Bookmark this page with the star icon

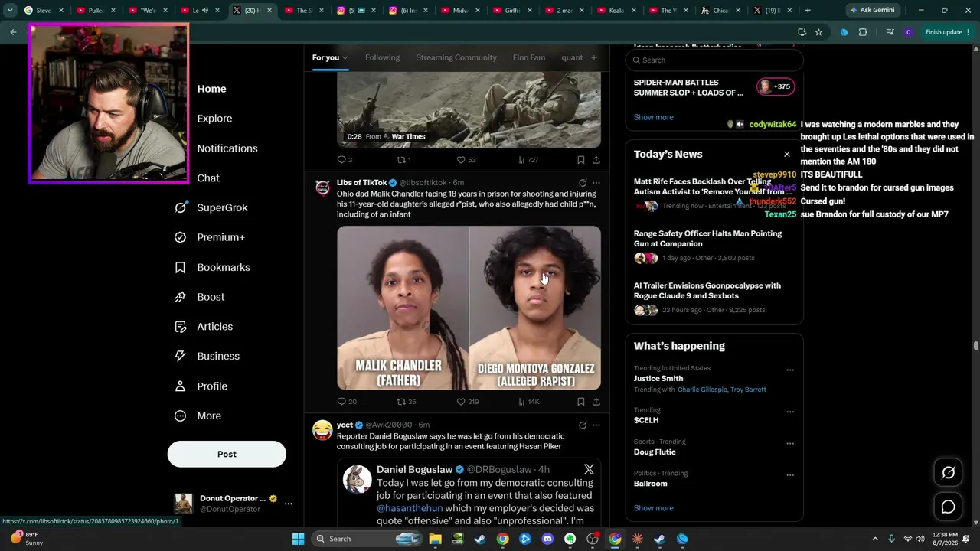(818, 32)
